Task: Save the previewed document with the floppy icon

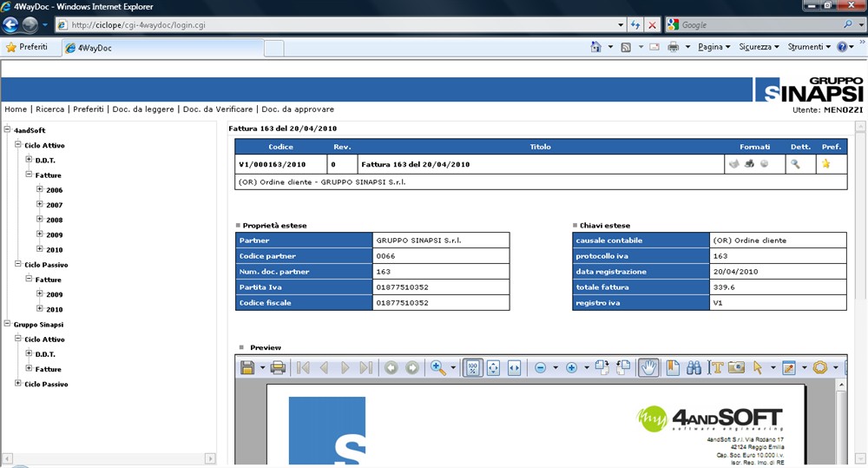Action: click(x=247, y=368)
